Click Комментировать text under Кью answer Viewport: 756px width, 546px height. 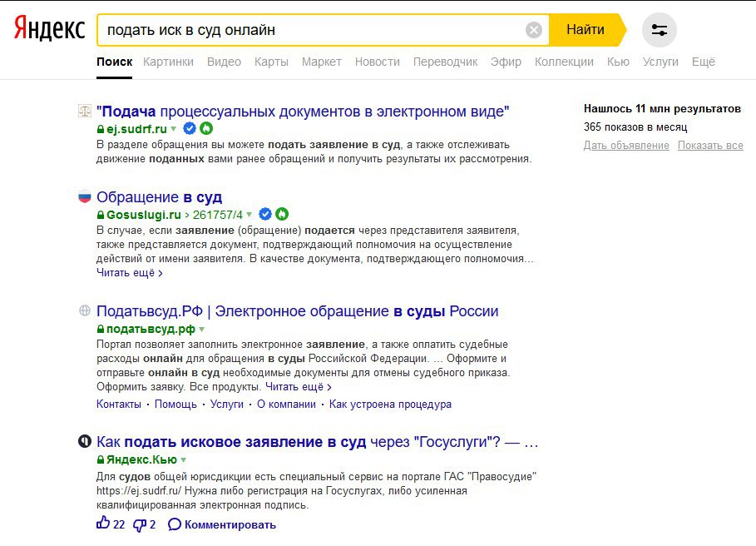click(230, 525)
